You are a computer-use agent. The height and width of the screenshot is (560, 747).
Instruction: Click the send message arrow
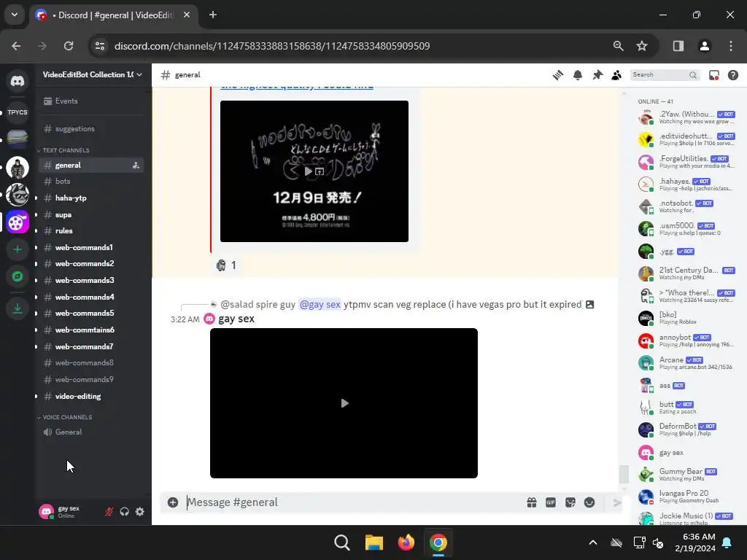[617, 502]
